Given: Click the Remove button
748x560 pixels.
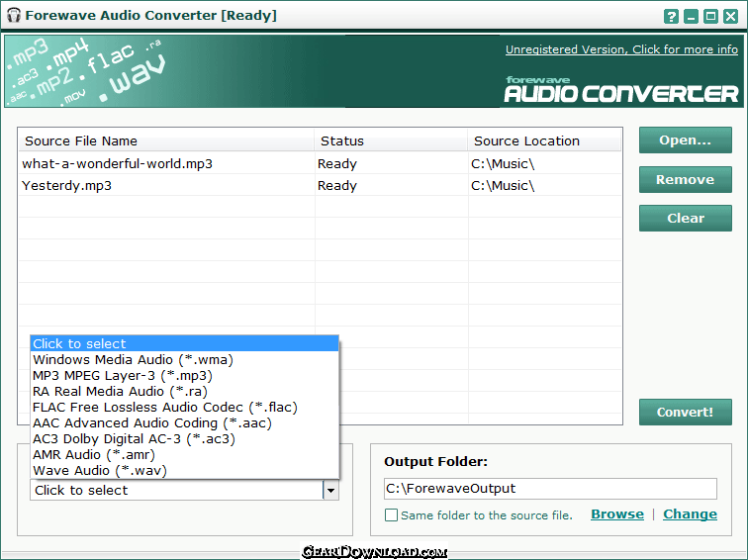Looking at the screenshot, I should (685, 179).
